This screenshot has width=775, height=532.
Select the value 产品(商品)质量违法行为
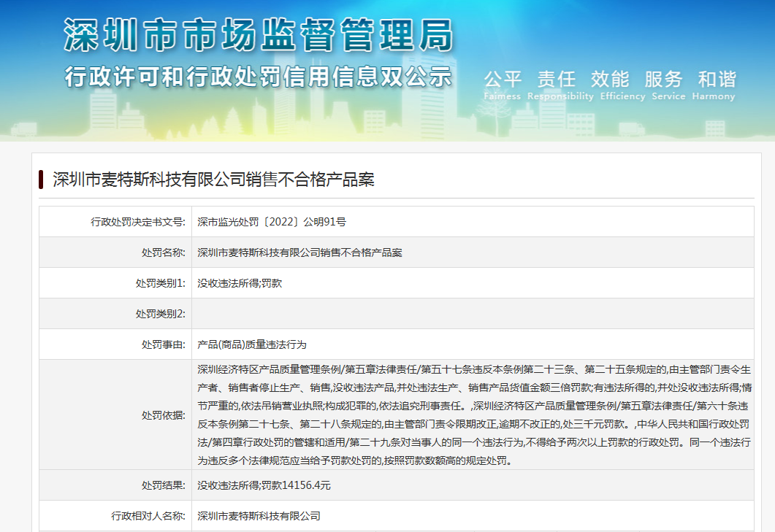tap(252, 344)
